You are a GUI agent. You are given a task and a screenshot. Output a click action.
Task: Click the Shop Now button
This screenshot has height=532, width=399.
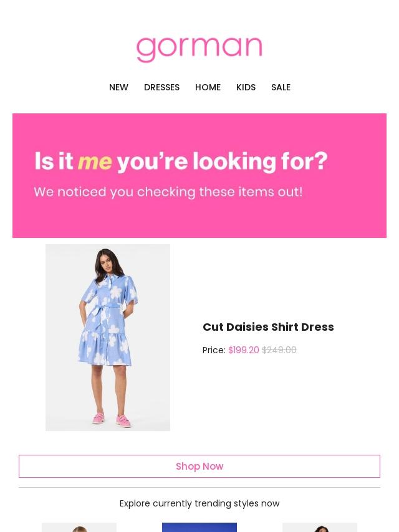(199, 466)
